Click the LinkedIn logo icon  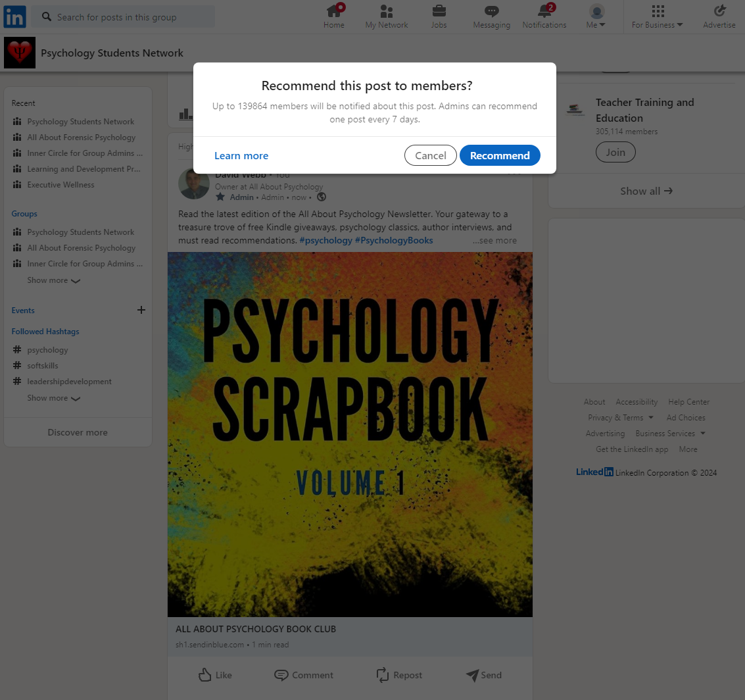(14, 17)
